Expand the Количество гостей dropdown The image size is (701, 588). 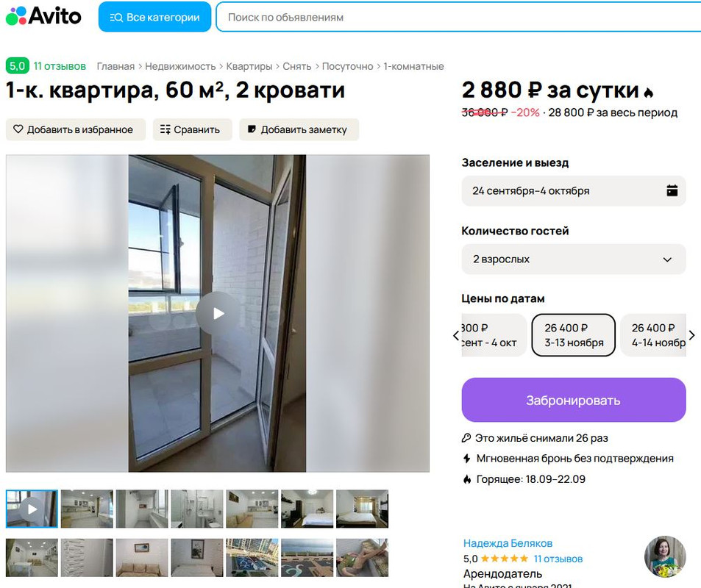574,259
